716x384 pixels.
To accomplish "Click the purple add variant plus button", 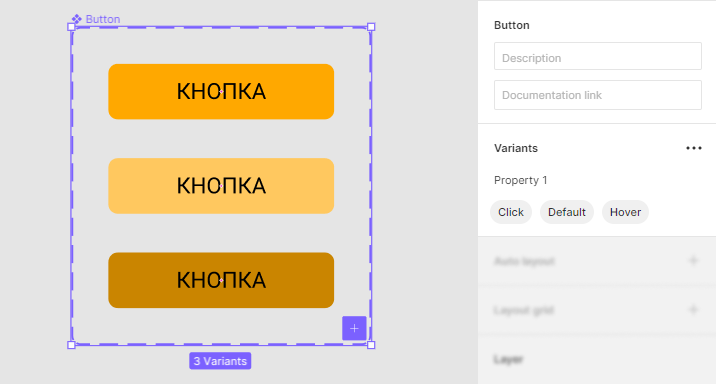I will click(x=354, y=328).
